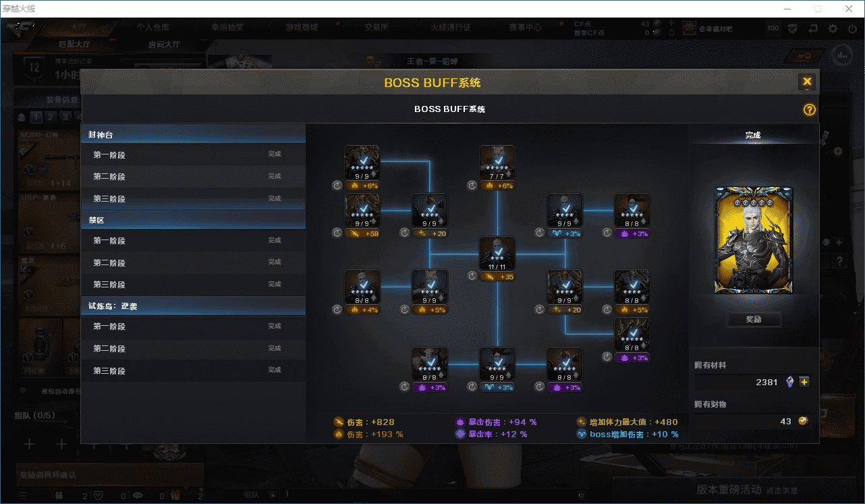
Task: Click the coin icon beside 43
Action: click(x=803, y=421)
